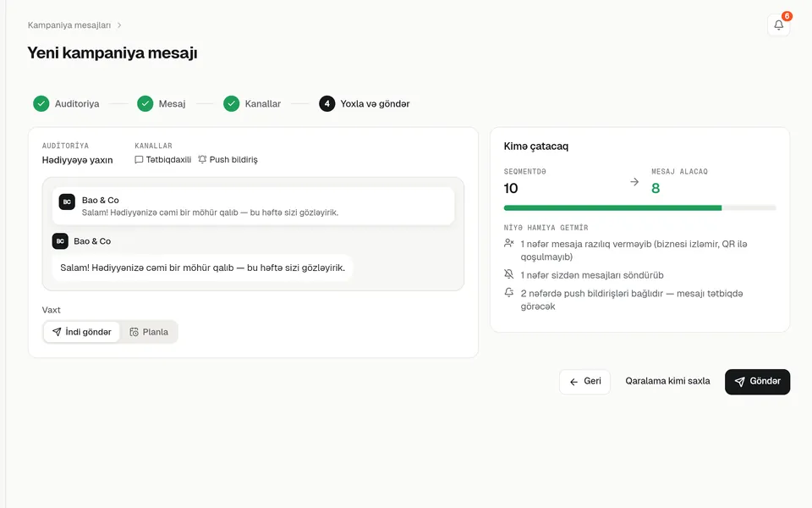Switch timing to Planla
Screen dimensions: 812x508
(x=149, y=332)
